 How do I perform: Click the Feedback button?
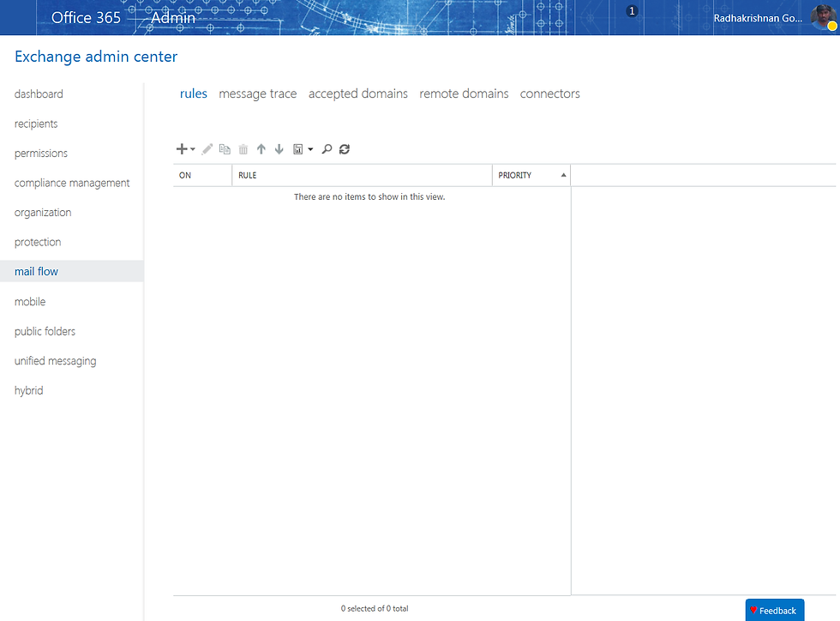[775, 610]
